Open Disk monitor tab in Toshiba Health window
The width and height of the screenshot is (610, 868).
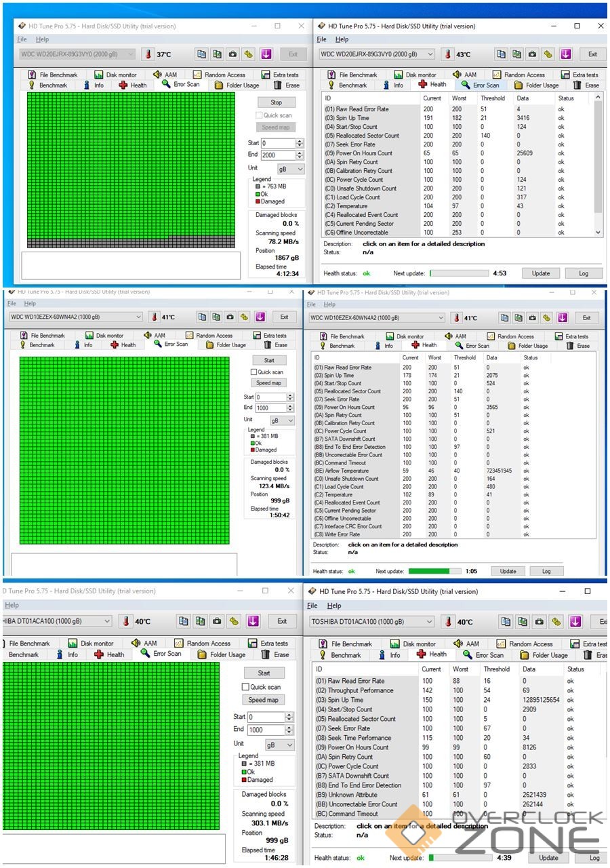[413, 644]
